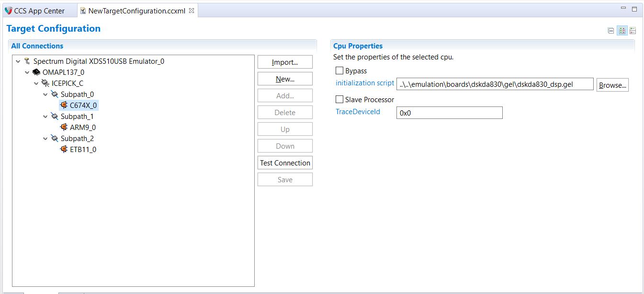Click the subpath icon beside Subpath_2
Screen dimensions: 644x294
click(55, 139)
